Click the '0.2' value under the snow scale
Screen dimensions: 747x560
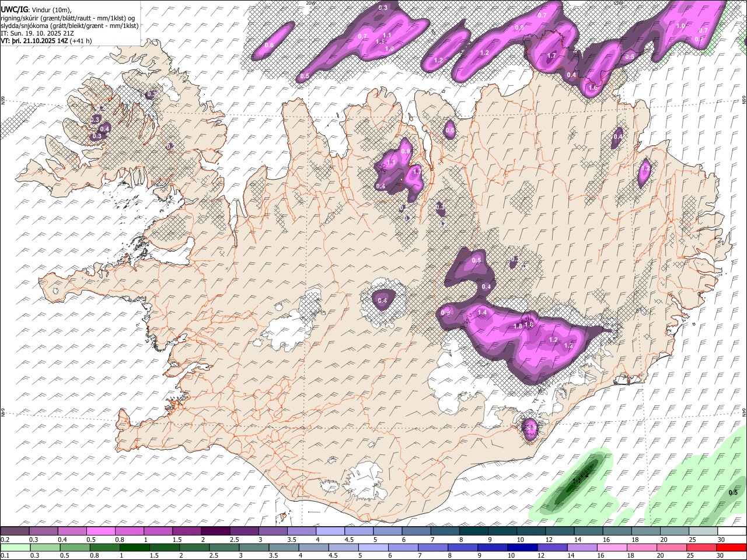click(4, 539)
